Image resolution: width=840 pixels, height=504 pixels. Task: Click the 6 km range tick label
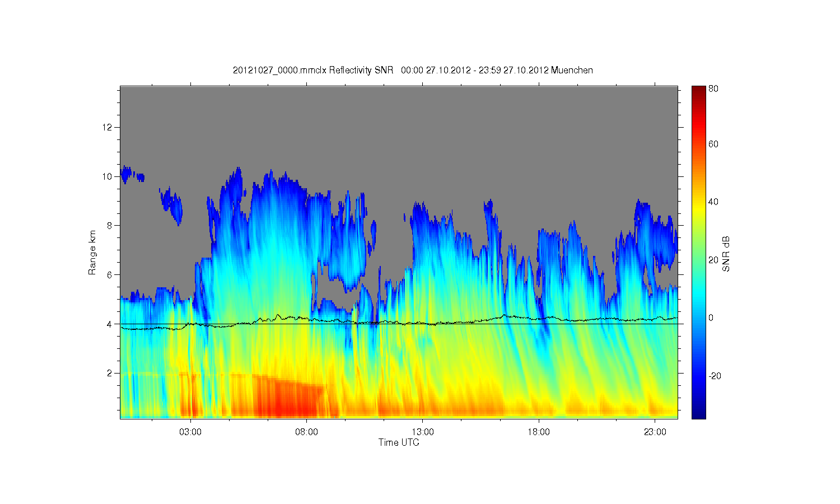click(x=110, y=275)
